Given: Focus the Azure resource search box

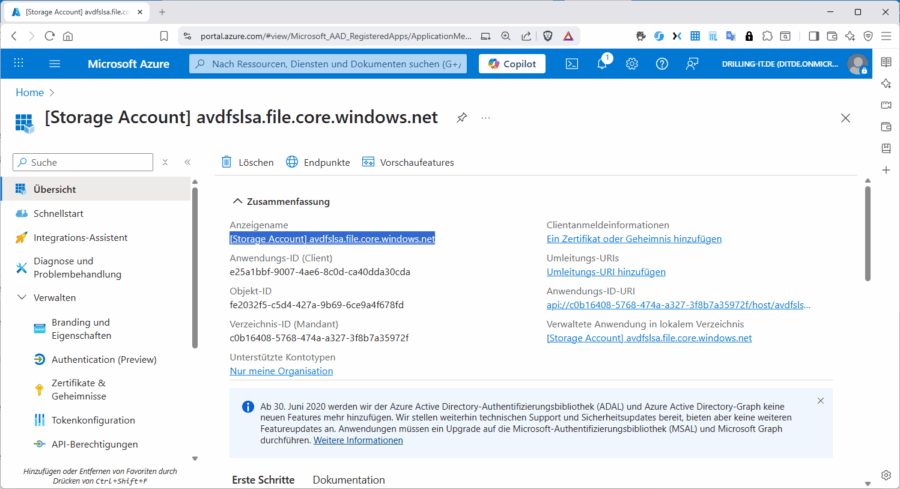Looking at the screenshot, I should point(328,64).
